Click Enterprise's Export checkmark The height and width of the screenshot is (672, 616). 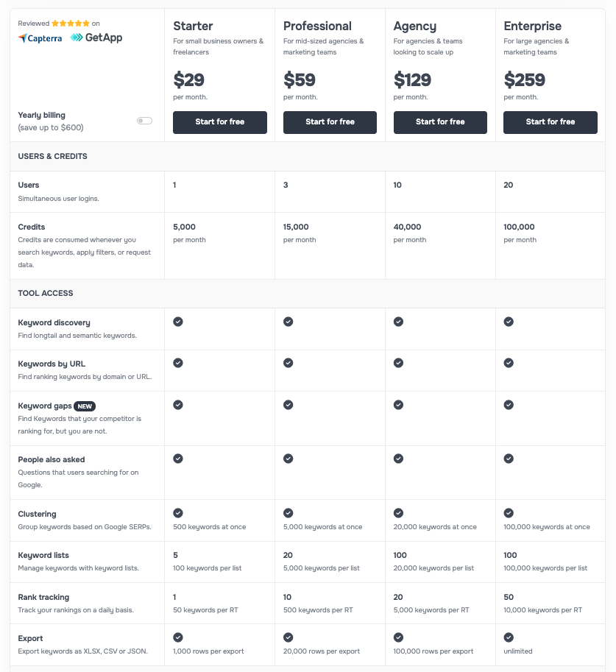pos(509,637)
